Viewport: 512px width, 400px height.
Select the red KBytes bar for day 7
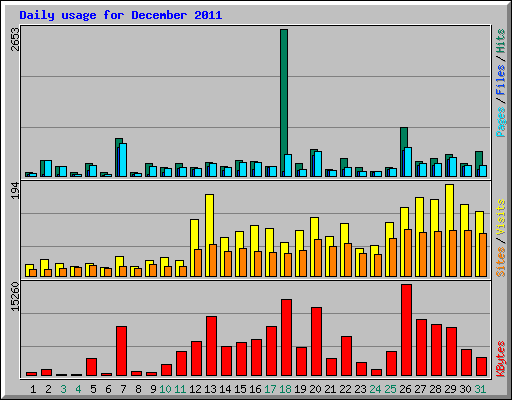pos(121,351)
